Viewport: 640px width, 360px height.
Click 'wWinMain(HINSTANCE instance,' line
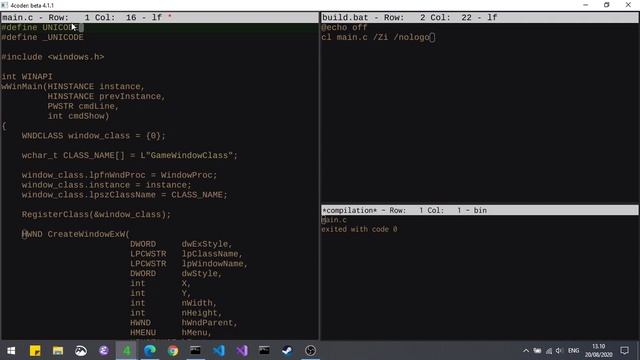pos(73,87)
